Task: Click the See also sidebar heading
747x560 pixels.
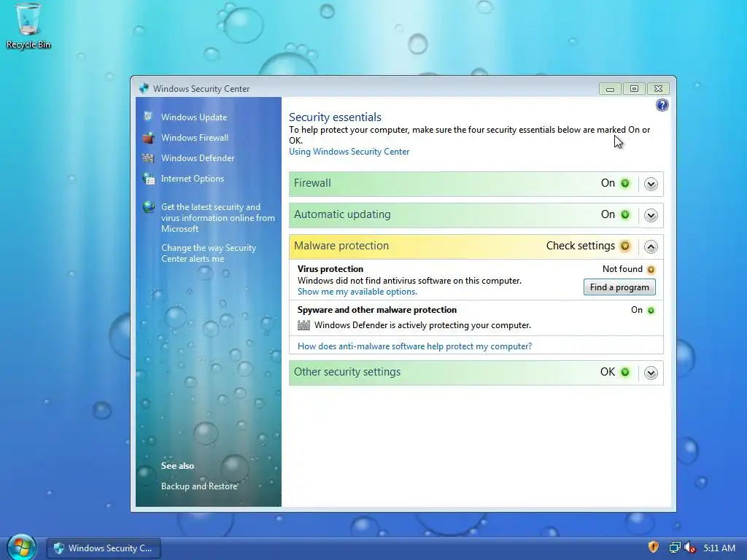Action: 177,466
